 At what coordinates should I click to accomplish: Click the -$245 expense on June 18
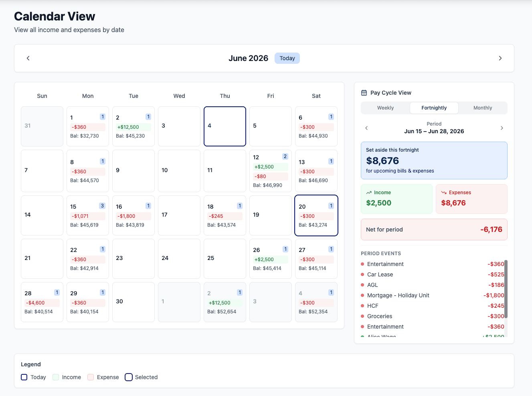pyautogui.click(x=225, y=216)
